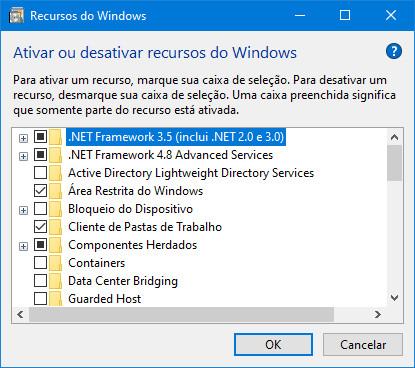Viewport: 415px width, 368px height.
Task: Click the vertical scrollbar down arrow
Action: (395, 297)
